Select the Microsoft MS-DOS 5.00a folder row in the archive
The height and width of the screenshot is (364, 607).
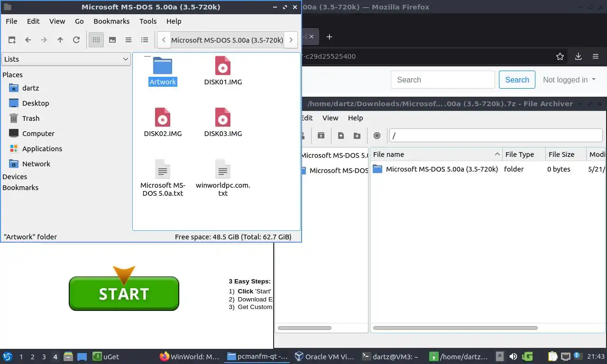point(488,169)
